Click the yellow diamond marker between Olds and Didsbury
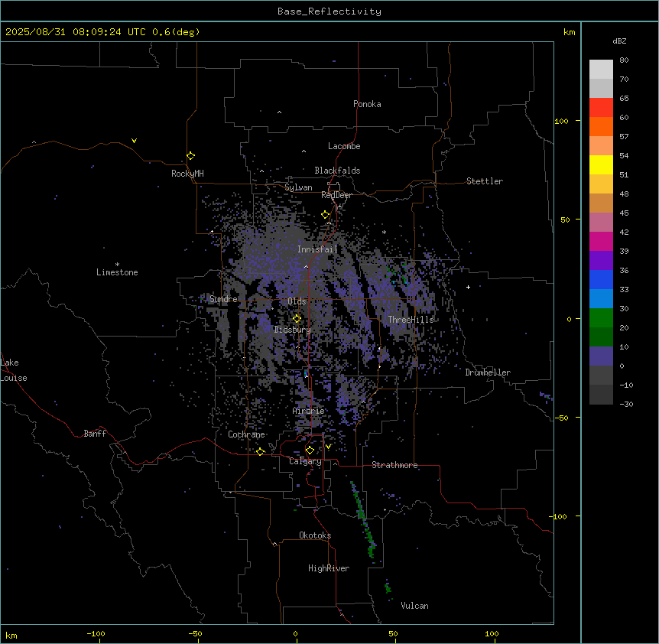Screen dimensions: 659x644 pyautogui.click(x=297, y=319)
